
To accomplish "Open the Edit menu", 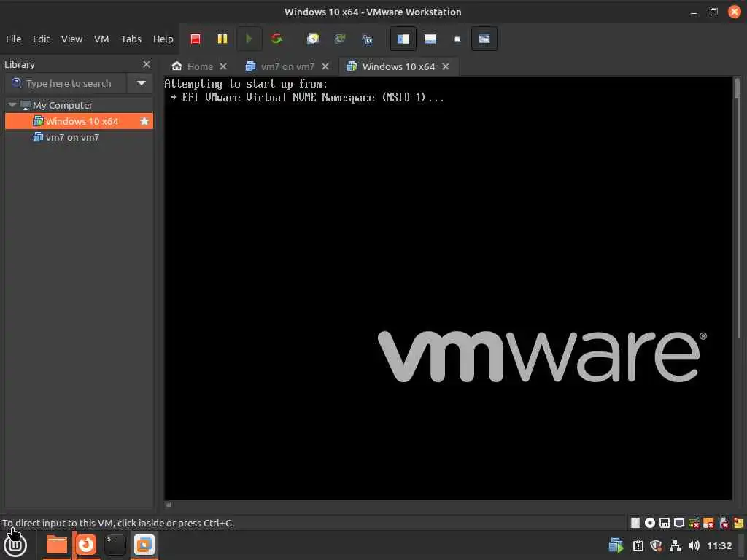I will click(x=41, y=39).
